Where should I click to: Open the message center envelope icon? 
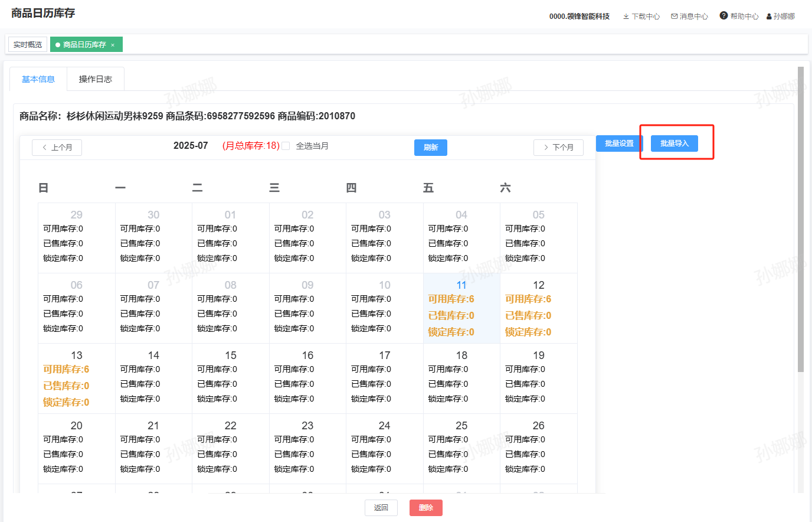(675, 17)
